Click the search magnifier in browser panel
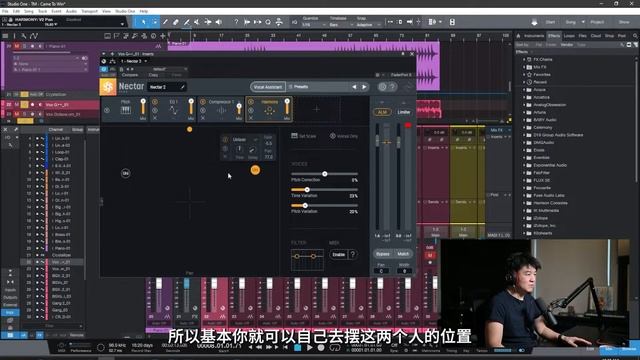Screen dimensions: 640x360 click(x=635, y=36)
